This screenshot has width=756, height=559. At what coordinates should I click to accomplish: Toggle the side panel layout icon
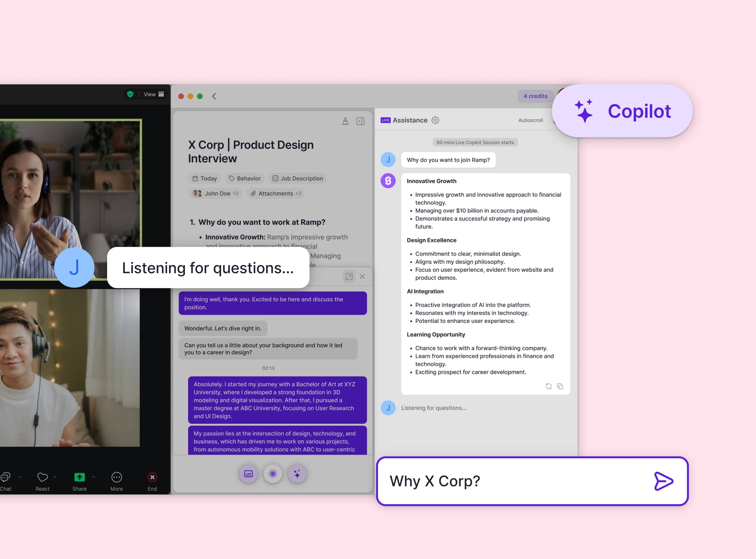(x=360, y=121)
